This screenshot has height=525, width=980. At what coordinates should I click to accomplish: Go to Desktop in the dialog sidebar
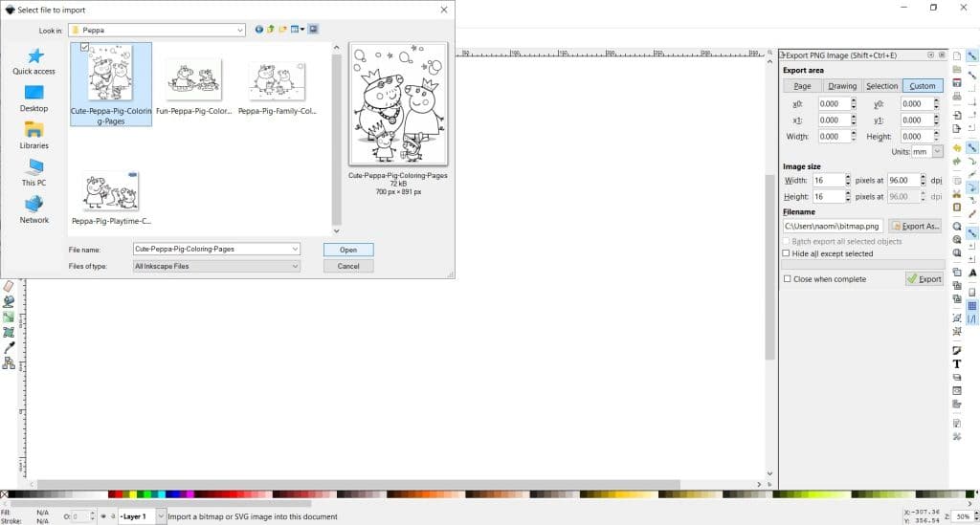[x=33, y=98]
